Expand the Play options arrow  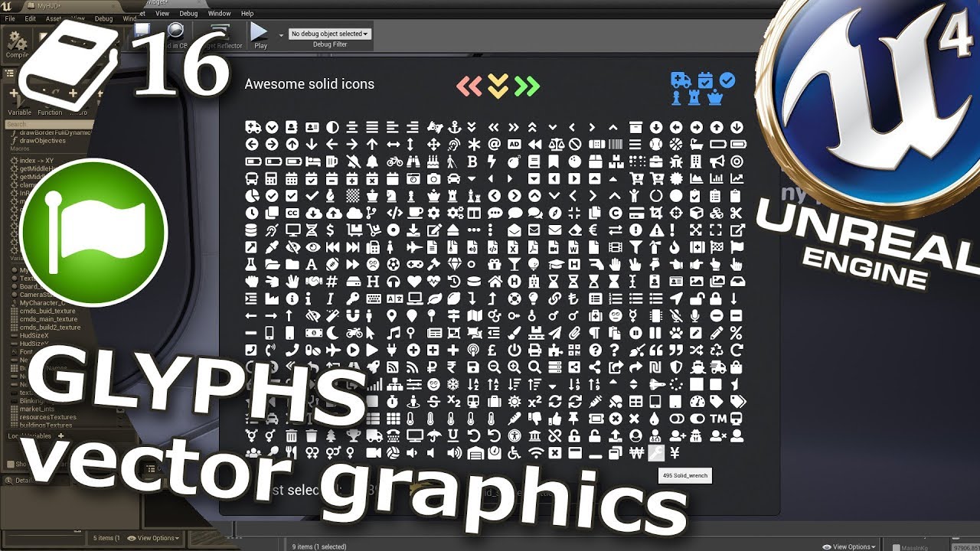[x=281, y=34]
